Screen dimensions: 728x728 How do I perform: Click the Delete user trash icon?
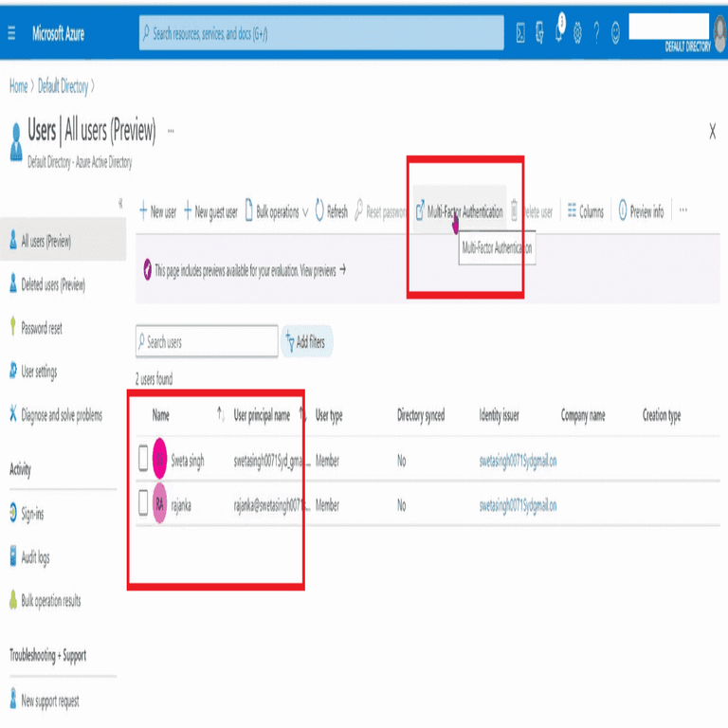(x=515, y=210)
